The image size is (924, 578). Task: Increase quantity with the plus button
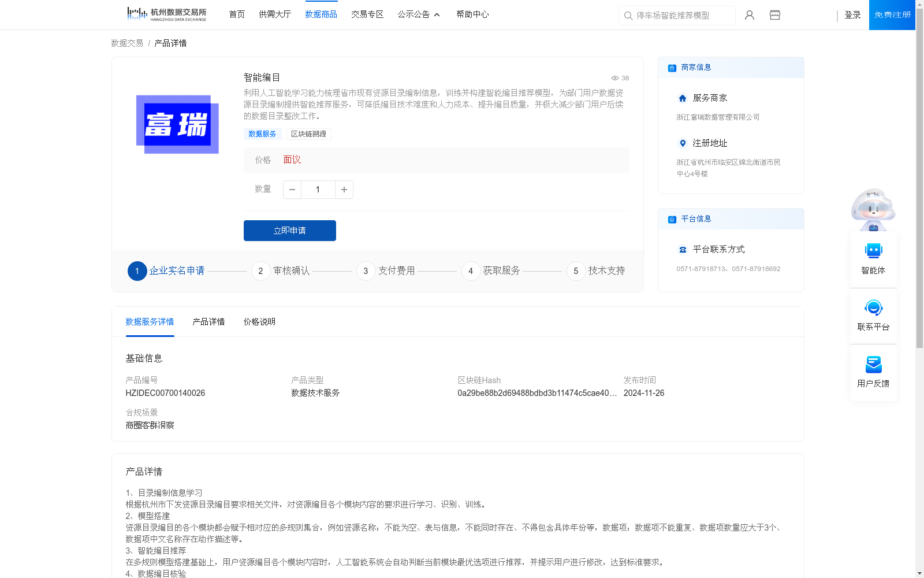(344, 190)
